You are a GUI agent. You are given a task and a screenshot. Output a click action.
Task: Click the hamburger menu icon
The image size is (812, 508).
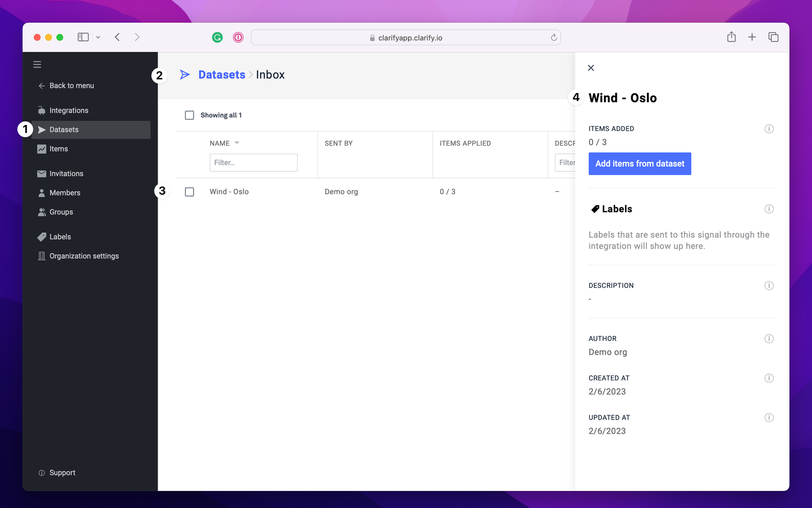click(37, 64)
